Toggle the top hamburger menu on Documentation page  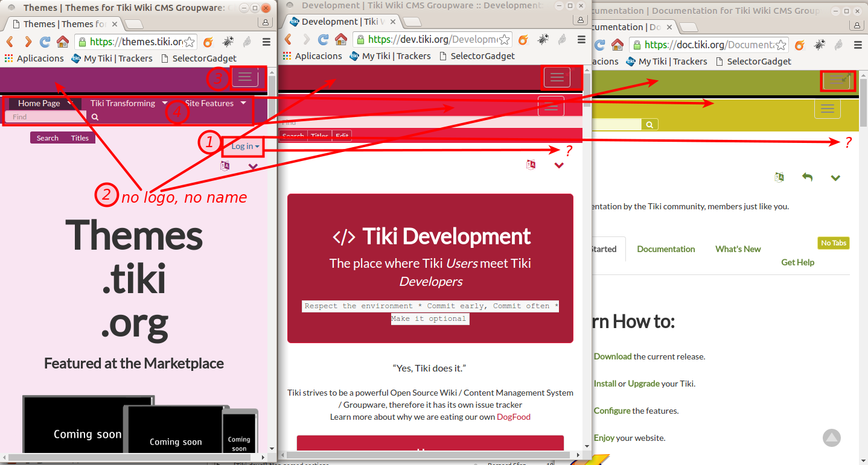pyautogui.click(x=837, y=80)
